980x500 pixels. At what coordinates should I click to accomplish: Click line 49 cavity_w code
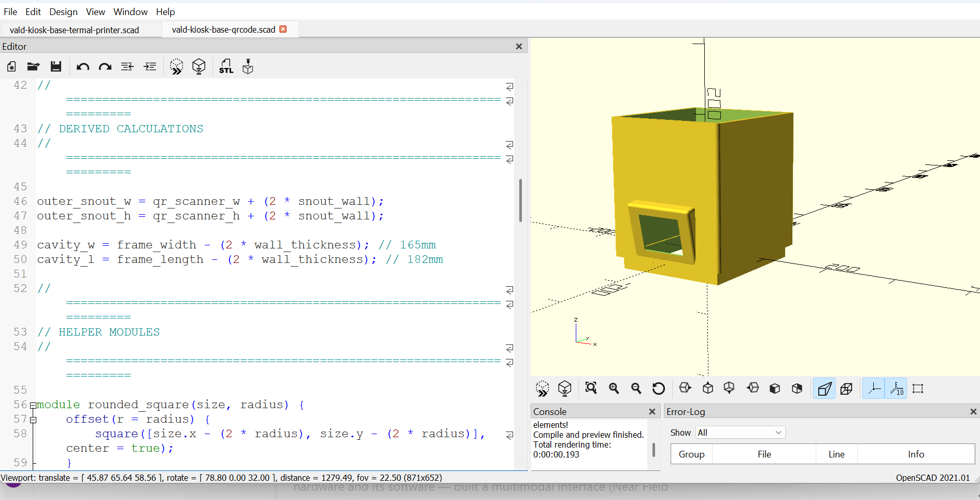[236, 245]
